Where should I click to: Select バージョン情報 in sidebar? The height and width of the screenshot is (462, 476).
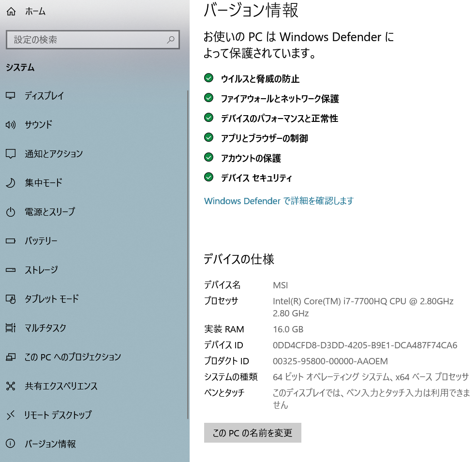tap(50, 444)
